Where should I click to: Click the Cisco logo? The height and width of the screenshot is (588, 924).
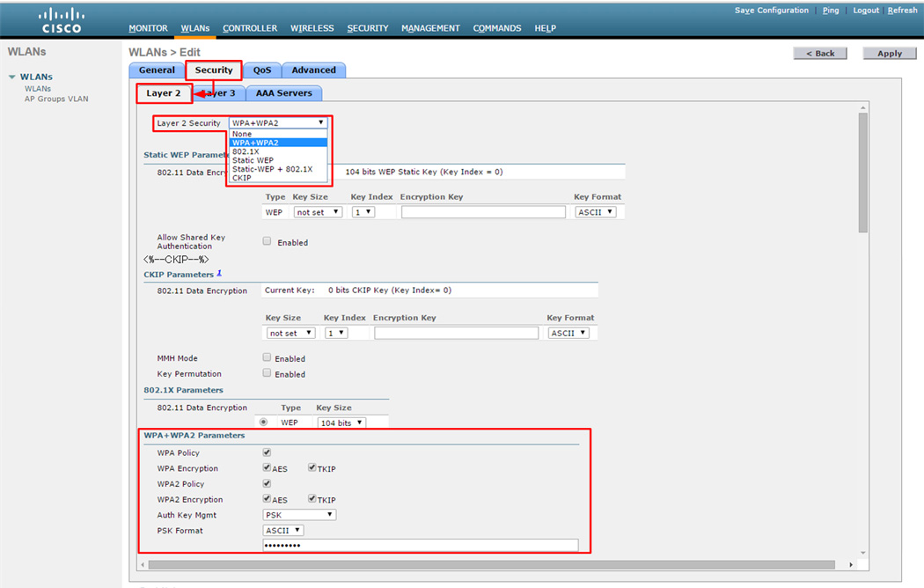(x=62, y=20)
